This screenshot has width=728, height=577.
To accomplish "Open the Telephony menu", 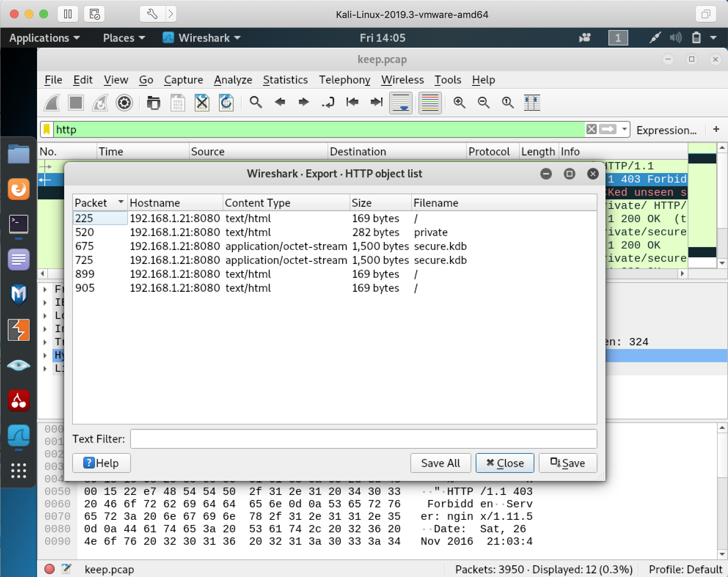I will 344,80.
